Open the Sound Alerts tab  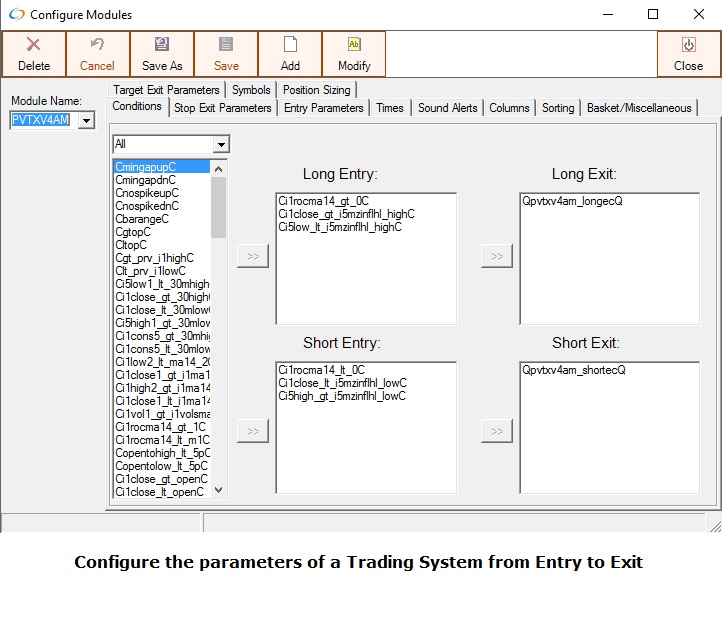pyautogui.click(x=448, y=108)
